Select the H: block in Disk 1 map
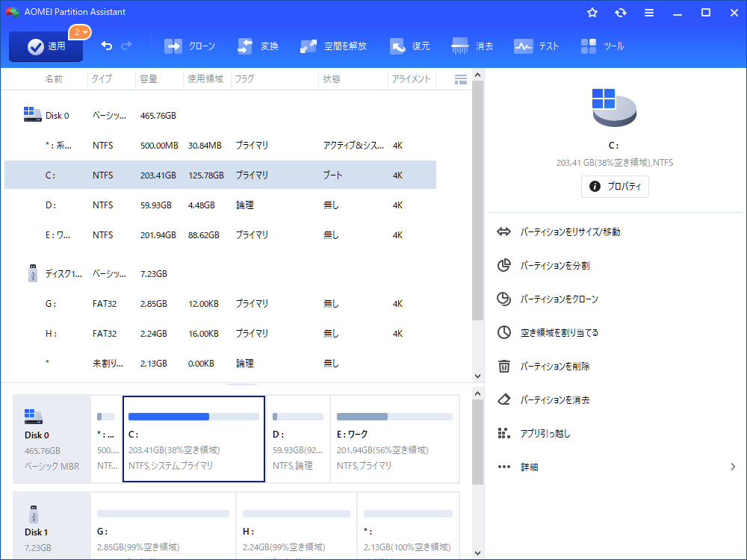 click(x=297, y=526)
